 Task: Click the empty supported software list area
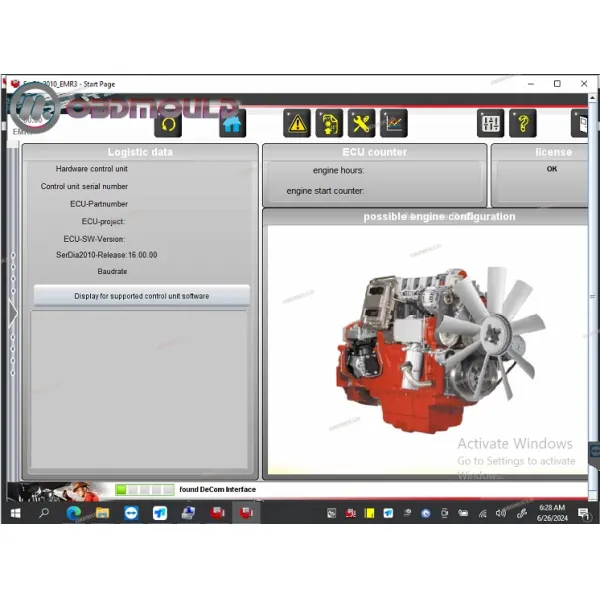[141, 390]
